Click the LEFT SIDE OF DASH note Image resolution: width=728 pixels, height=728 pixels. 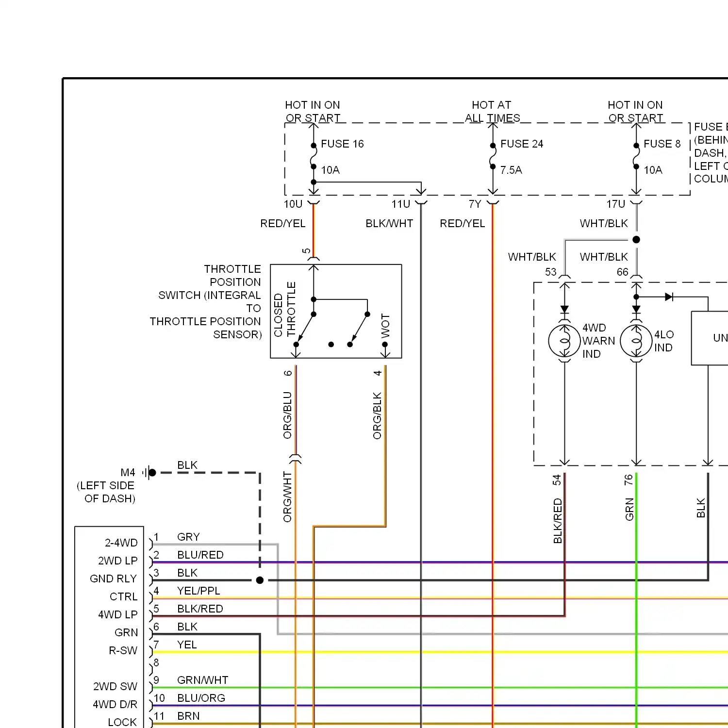pos(106,492)
